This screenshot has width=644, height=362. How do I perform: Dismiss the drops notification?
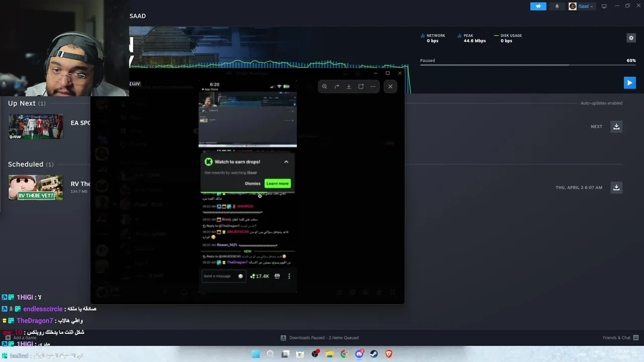tap(253, 184)
